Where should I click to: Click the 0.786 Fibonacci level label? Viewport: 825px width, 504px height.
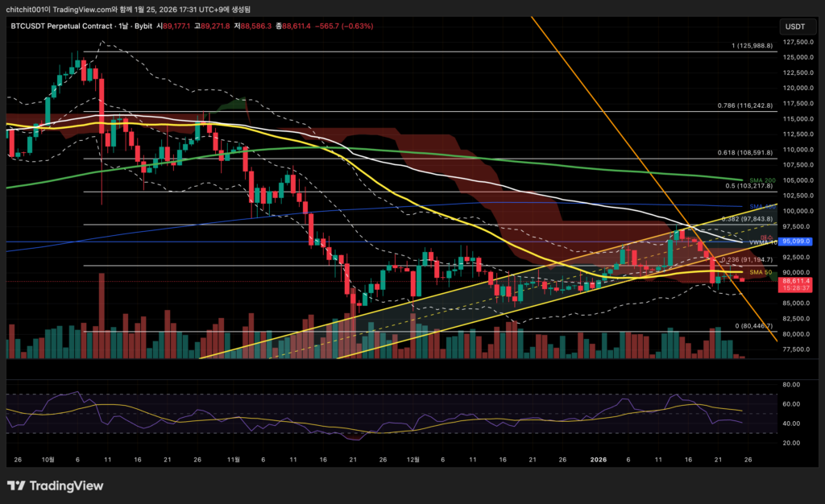pos(745,105)
